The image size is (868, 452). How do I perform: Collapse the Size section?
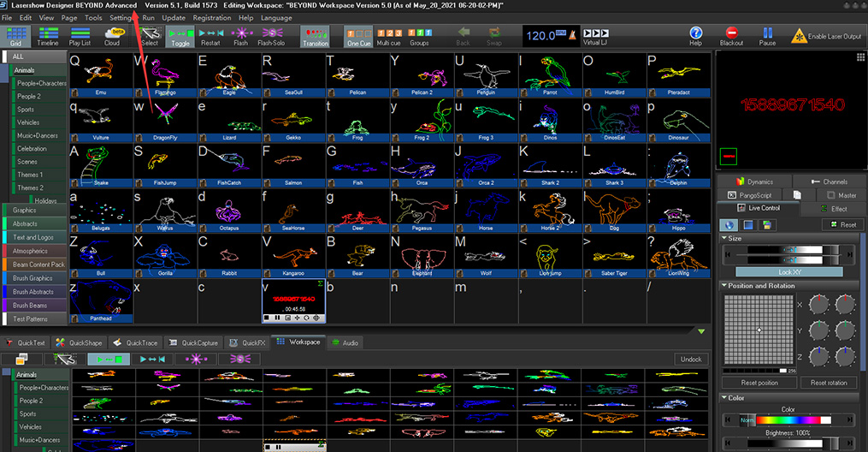tap(724, 238)
